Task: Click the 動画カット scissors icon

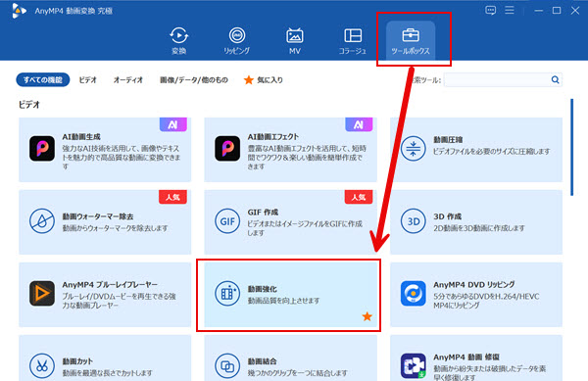Action: pos(42,365)
